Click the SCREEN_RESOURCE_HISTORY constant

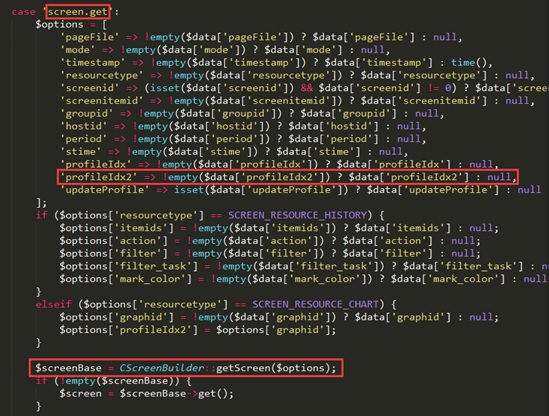point(298,215)
